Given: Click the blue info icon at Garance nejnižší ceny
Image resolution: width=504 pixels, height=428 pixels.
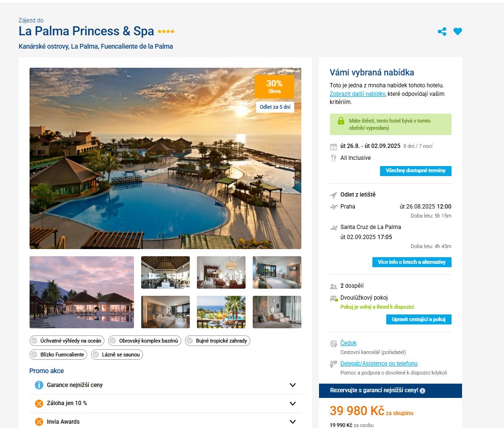Looking at the screenshot, I should coord(39,385).
